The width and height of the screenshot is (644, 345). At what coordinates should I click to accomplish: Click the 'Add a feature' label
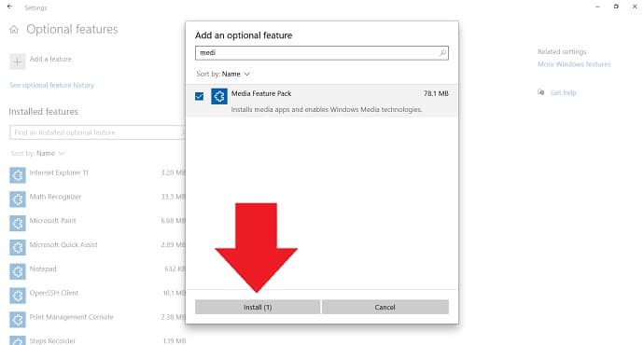(x=50, y=59)
